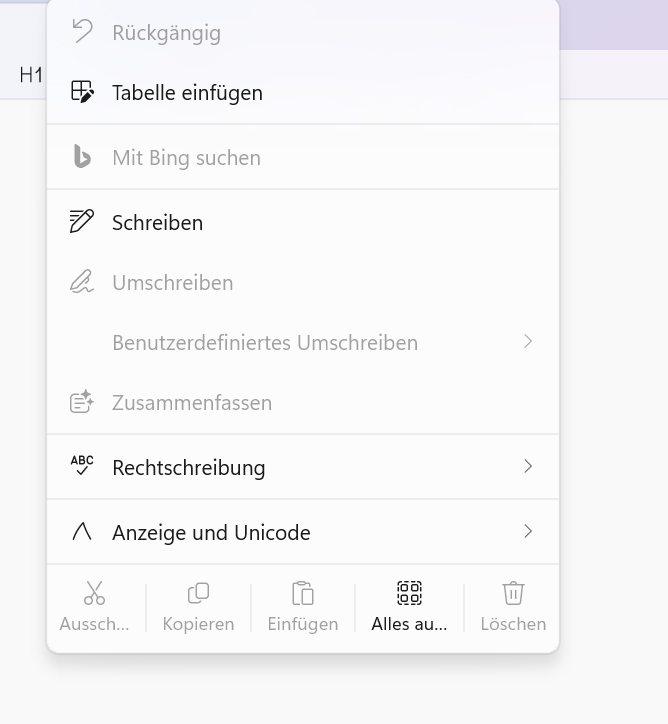Screen dimensions: 668x724
Task: Click the Rückgängig undo arrow icon
Action: point(83,31)
